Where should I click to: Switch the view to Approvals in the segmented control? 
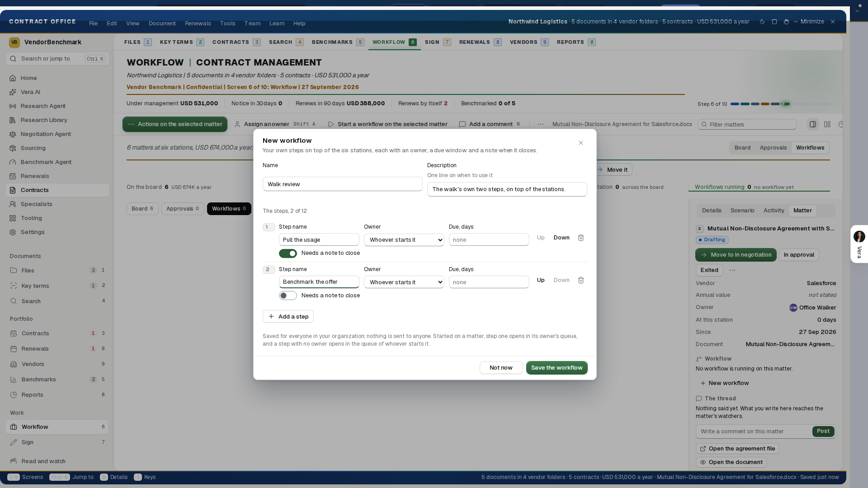[x=773, y=148]
